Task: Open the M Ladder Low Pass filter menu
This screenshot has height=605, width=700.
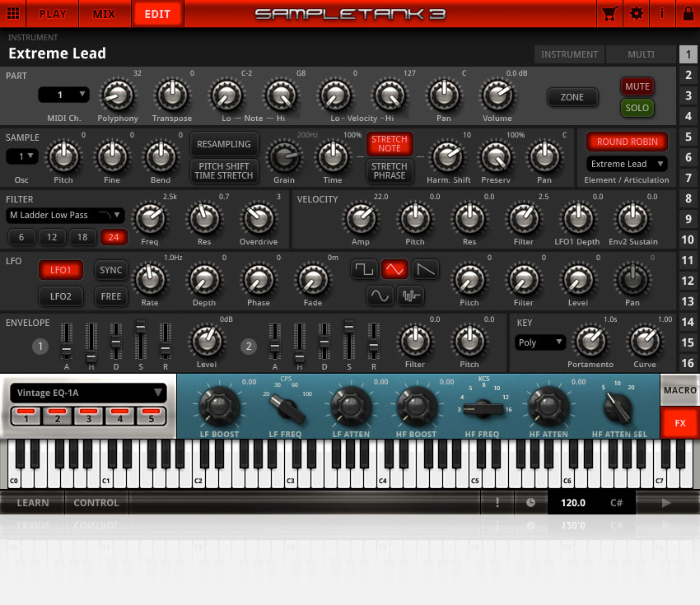Action: pos(64,215)
